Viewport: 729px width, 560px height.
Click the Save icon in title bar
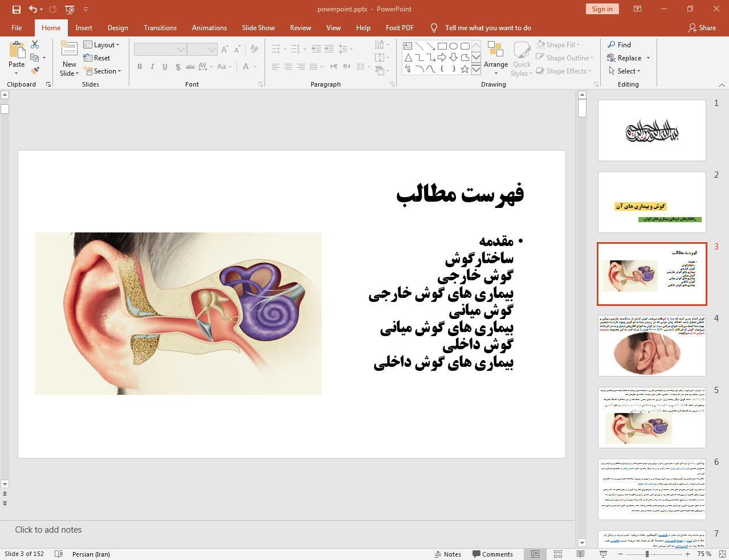click(x=16, y=9)
